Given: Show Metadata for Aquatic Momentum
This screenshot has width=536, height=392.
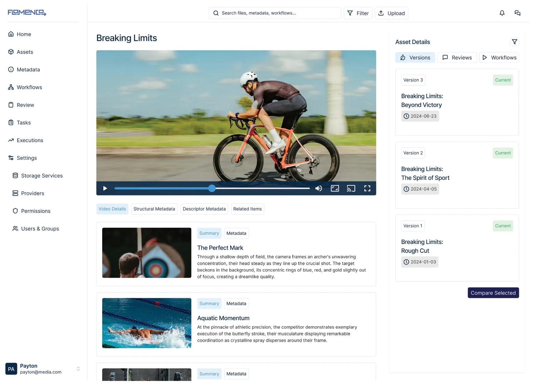Looking at the screenshot, I should tap(236, 304).
